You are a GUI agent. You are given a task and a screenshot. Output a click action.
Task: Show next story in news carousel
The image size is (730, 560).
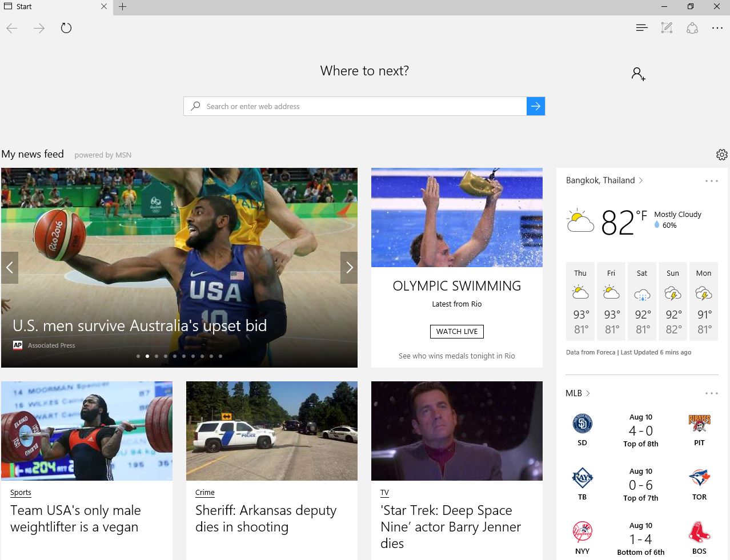tap(349, 268)
